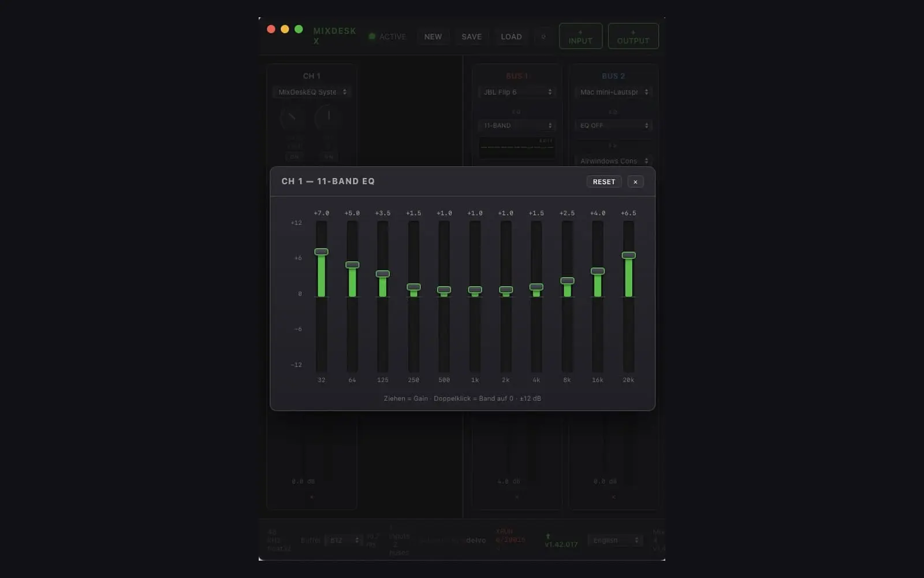Click the v1.42.017 version text
The width and height of the screenshot is (924, 578).
(x=561, y=544)
